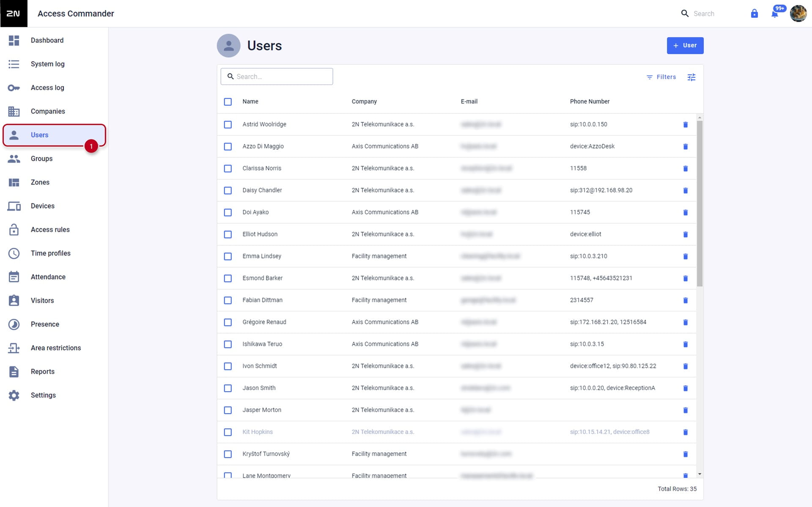The height and width of the screenshot is (507, 812).
Task: Toggle the select-all header checkbox
Action: click(x=228, y=101)
